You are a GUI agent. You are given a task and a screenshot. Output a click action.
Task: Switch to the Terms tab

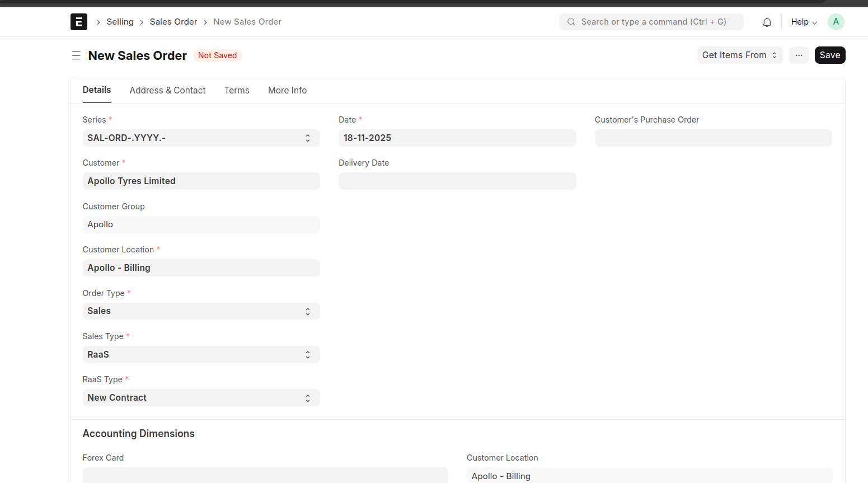pyautogui.click(x=237, y=91)
